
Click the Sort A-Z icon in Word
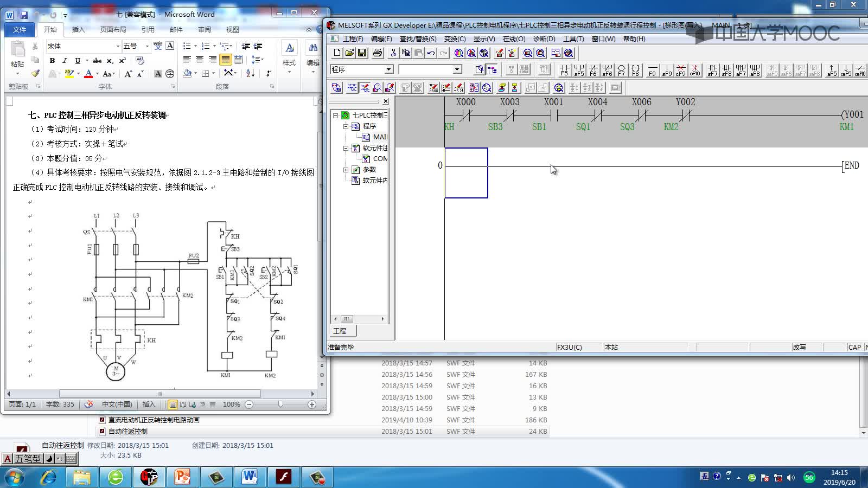250,73
